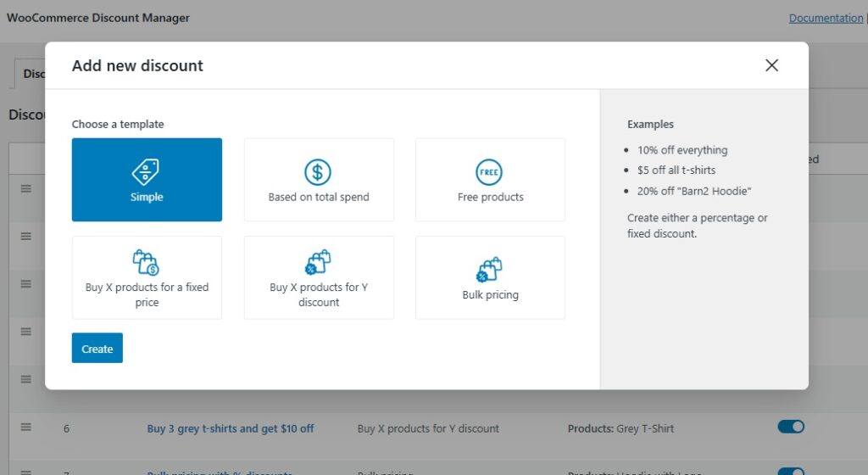Screen dimensions: 868x475
Task: Disable the Bulk pricing discount toggle at bottom
Action: [790, 471]
